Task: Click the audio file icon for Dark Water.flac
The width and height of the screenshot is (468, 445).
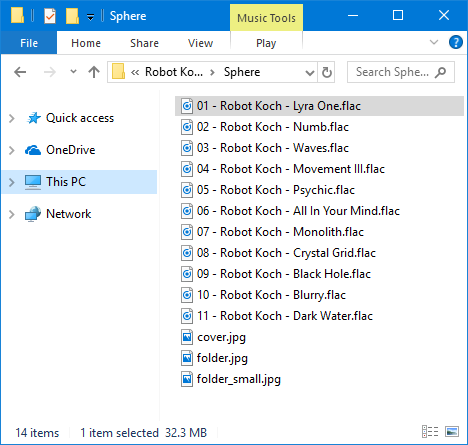Action: (x=187, y=316)
